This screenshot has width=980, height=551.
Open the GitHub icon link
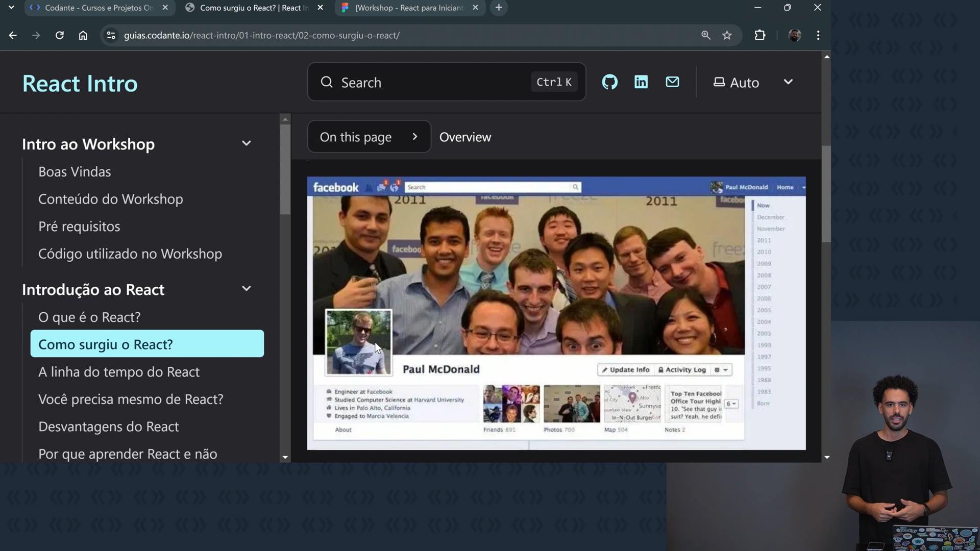pos(609,82)
